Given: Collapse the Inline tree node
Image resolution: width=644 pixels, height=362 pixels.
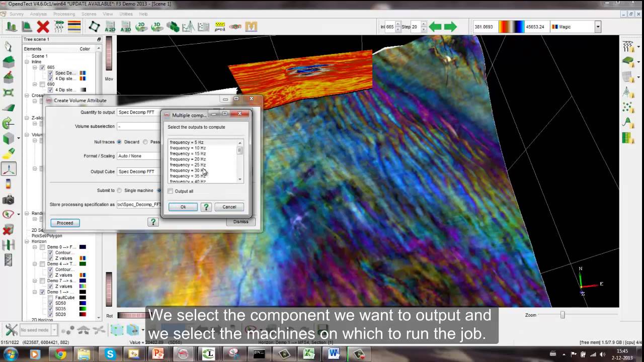Looking at the screenshot, I should (x=27, y=62).
